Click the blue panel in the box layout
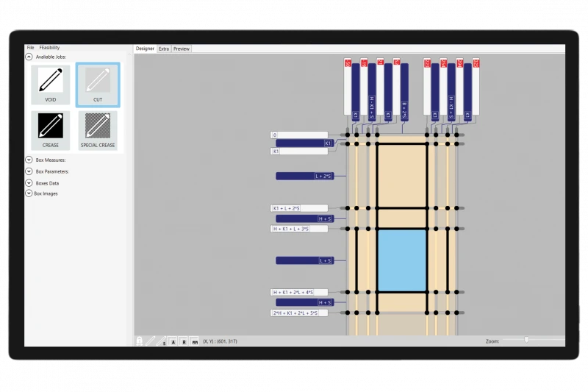This screenshot has width=588, height=392. click(x=401, y=260)
